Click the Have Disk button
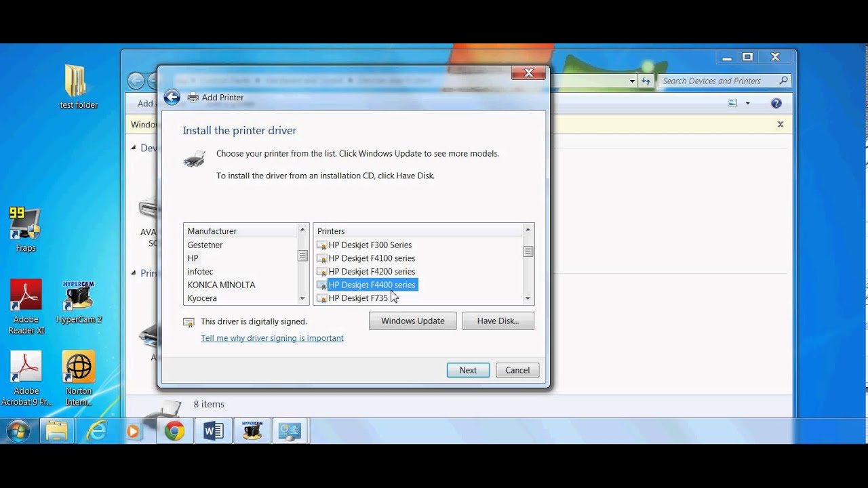Viewport: 868px width, 488px height. pyautogui.click(x=498, y=321)
